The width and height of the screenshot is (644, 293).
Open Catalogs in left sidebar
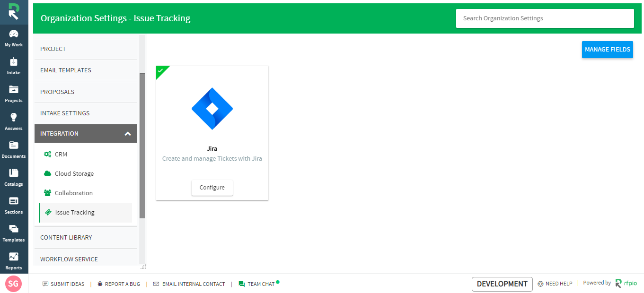tap(14, 178)
